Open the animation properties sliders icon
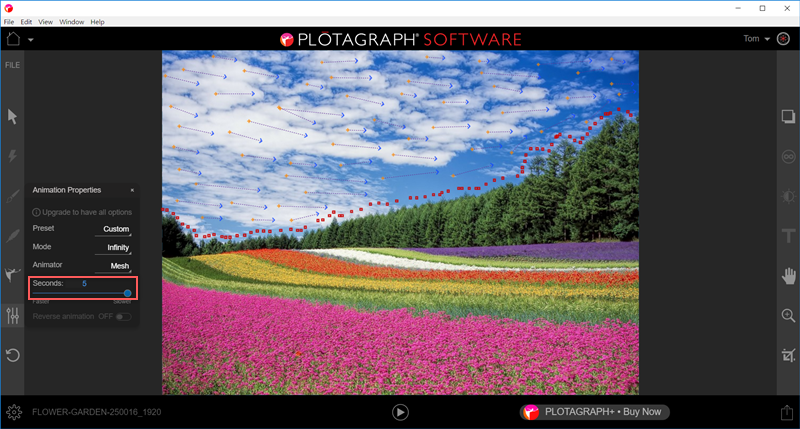The height and width of the screenshot is (429, 800). pyautogui.click(x=13, y=316)
